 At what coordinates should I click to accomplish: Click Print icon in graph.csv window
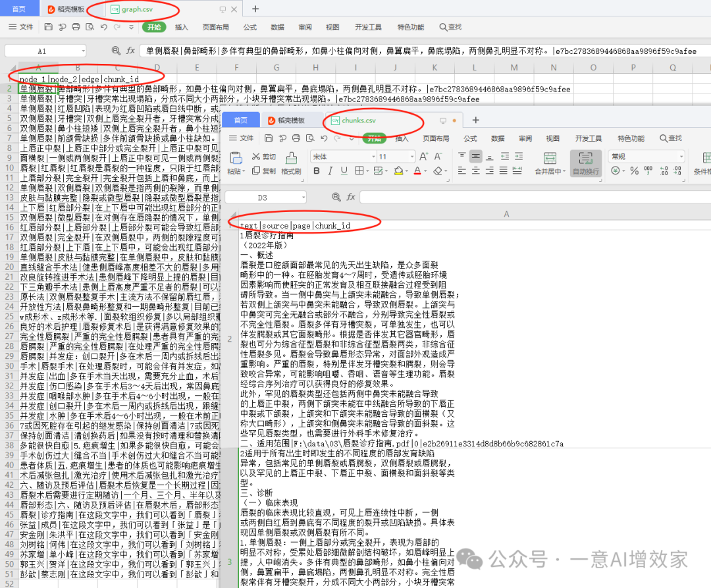click(x=76, y=27)
